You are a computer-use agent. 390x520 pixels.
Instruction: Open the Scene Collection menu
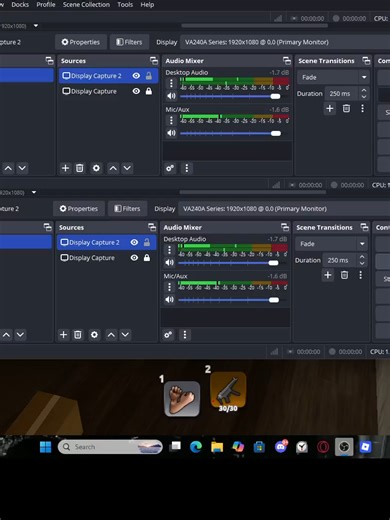(86, 5)
